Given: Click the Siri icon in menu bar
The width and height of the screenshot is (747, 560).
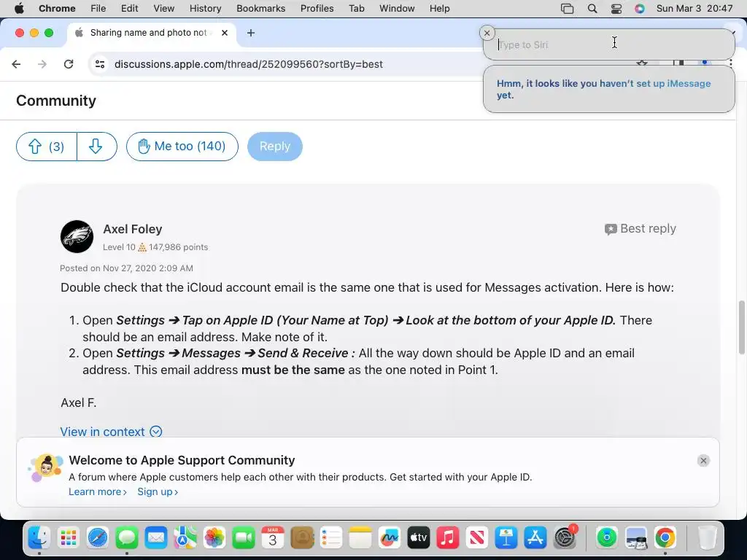Looking at the screenshot, I should 639,8.
